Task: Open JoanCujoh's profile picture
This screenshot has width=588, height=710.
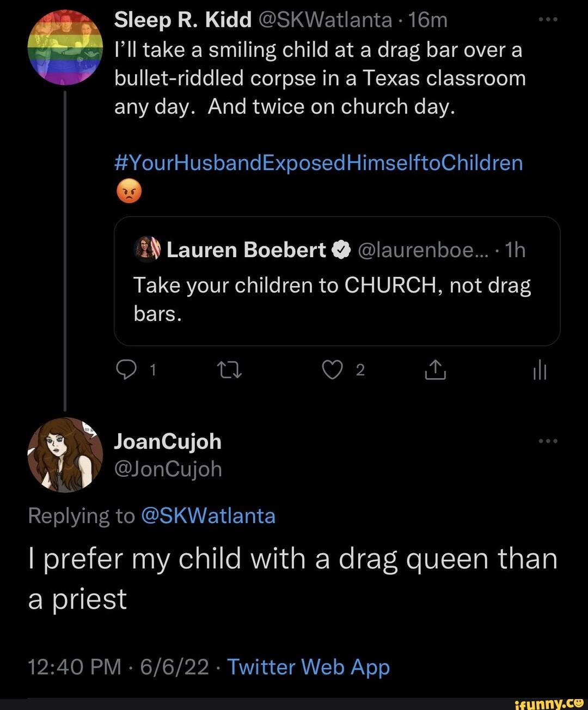Action: 65,455
